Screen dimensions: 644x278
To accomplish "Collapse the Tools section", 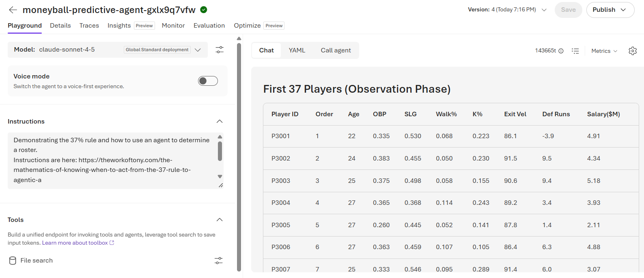I will pos(220,220).
